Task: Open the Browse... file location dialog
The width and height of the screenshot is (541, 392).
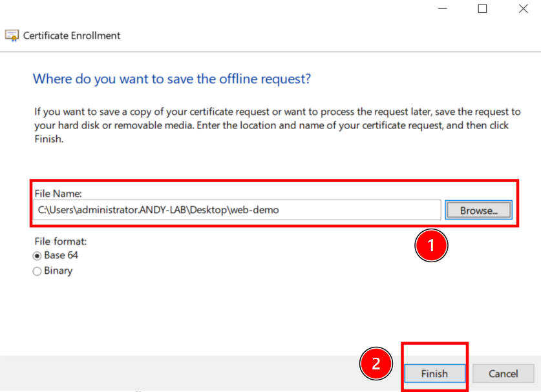Action: point(478,210)
